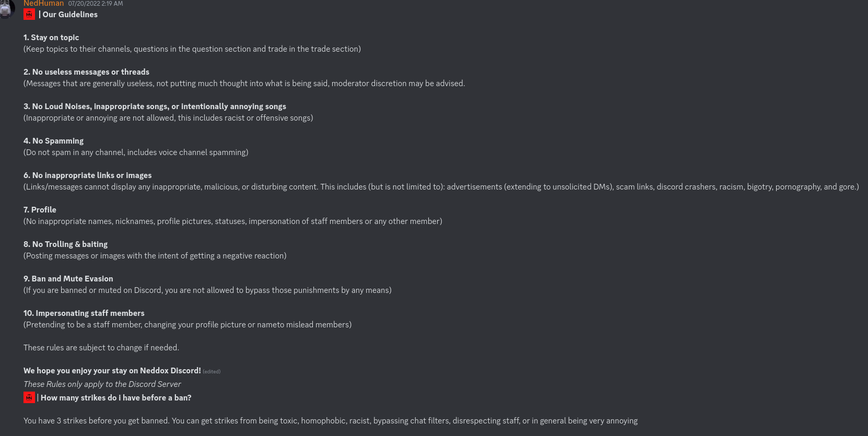
Task: Click the rule 3 'No Loud Noises' heading
Action: tap(155, 107)
